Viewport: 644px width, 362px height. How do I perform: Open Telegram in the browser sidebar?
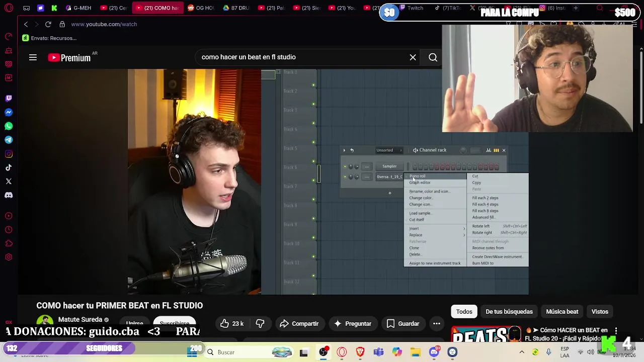pyautogui.click(x=9, y=140)
